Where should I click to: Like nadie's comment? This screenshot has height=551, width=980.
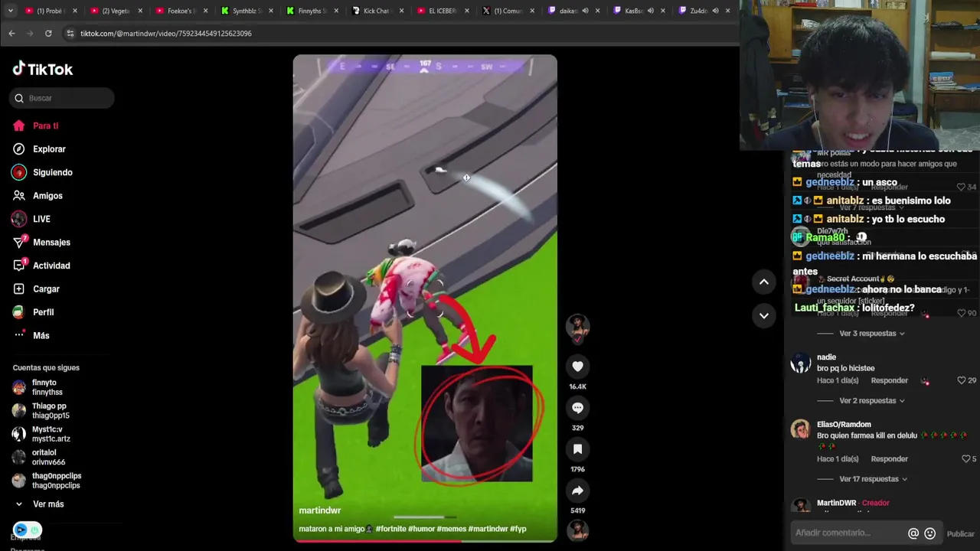point(962,380)
